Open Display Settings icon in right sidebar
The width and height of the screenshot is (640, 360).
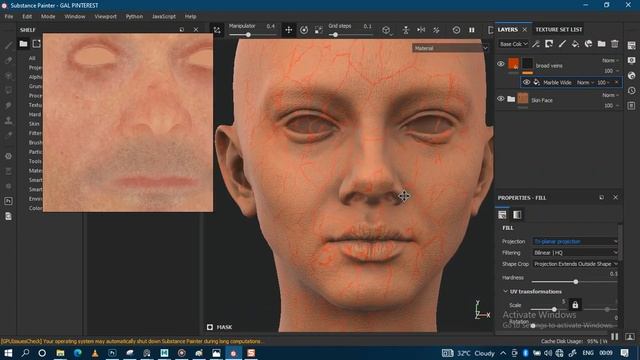click(x=631, y=60)
